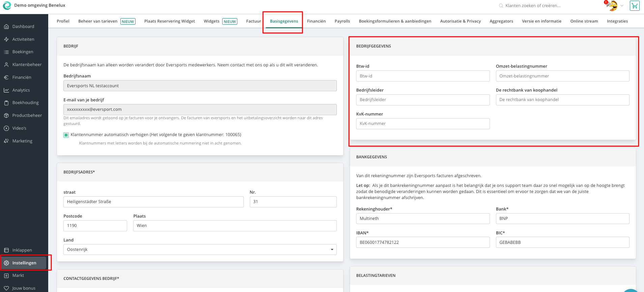Toggle Klantennummer automatisch verhogen checkbox
This screenshot has width=644, height=292.
click(x=66, y=135)
